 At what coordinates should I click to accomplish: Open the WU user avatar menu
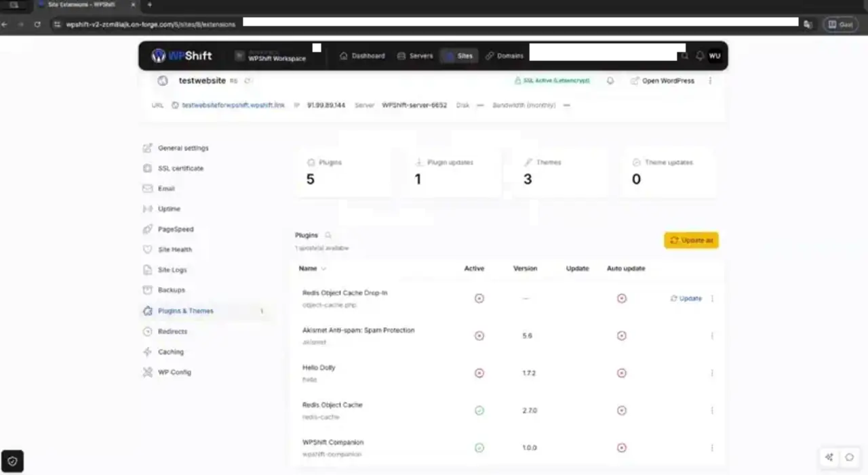(715, 56)
